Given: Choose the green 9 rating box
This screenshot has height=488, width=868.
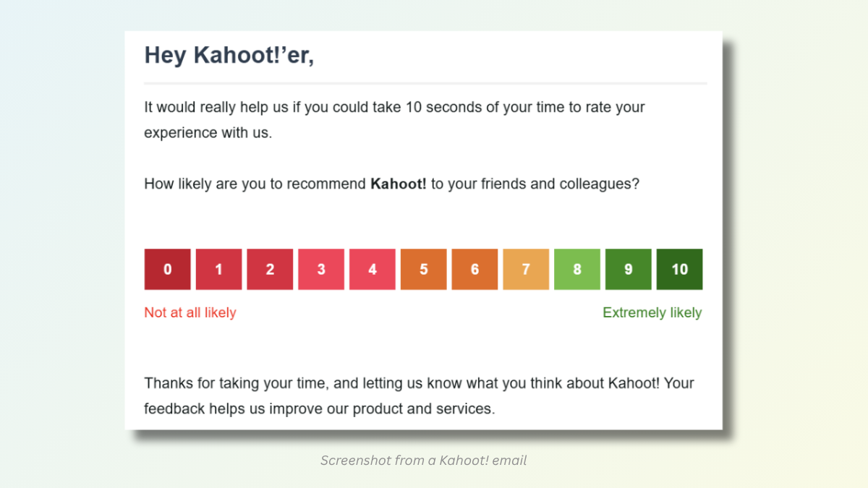Looking at the screenshot, I should [628, 270].
